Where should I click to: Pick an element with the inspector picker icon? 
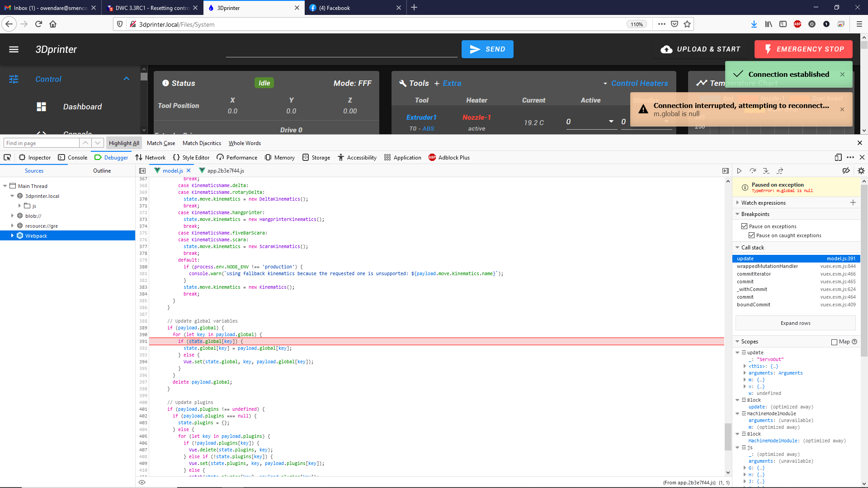[x=7, y=158]
